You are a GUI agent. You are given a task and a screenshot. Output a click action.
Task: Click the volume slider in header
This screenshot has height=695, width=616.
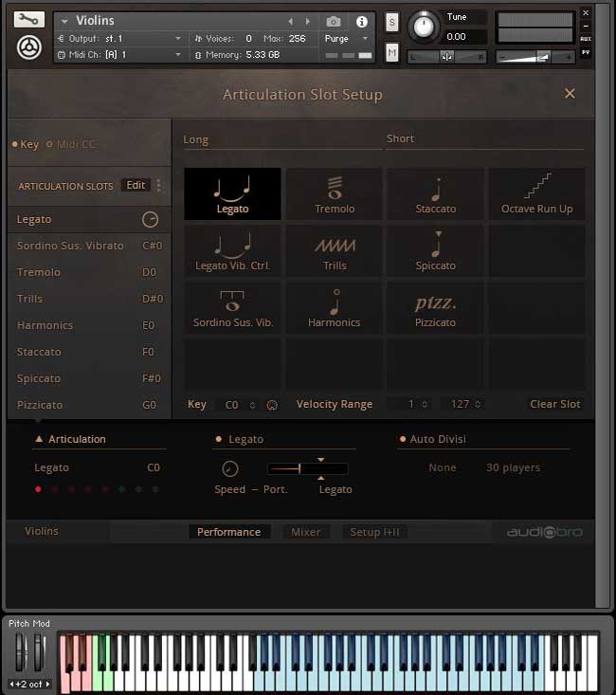coord(535,57)
